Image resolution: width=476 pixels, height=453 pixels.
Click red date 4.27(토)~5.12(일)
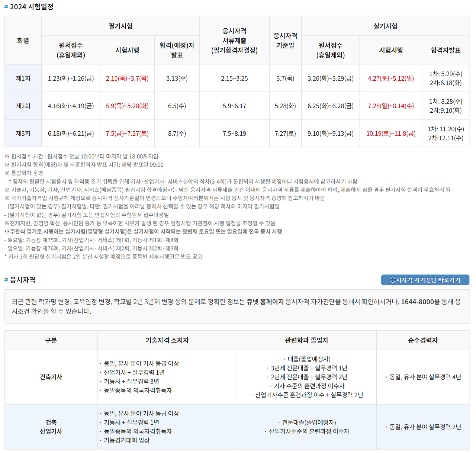coord(391,78)
